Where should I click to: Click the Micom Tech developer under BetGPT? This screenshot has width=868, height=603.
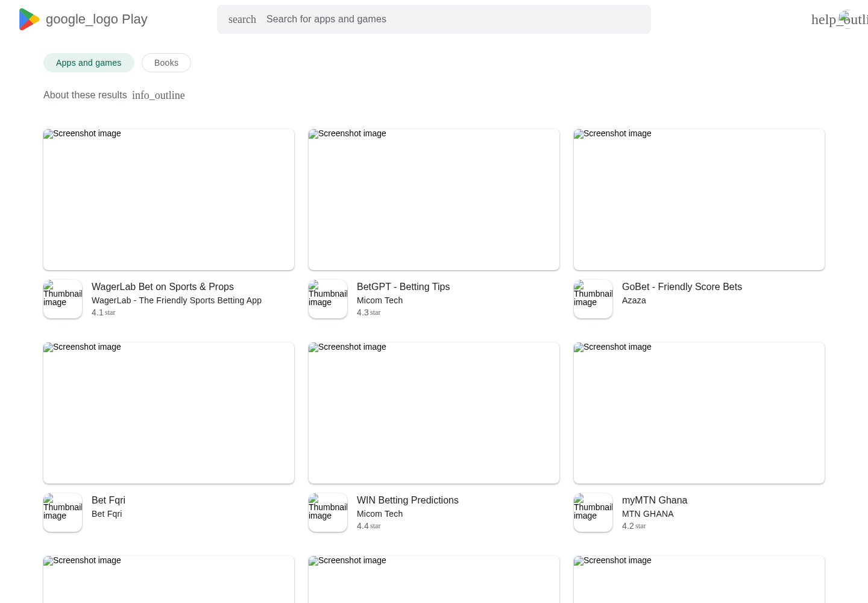[x=380, y=300]
